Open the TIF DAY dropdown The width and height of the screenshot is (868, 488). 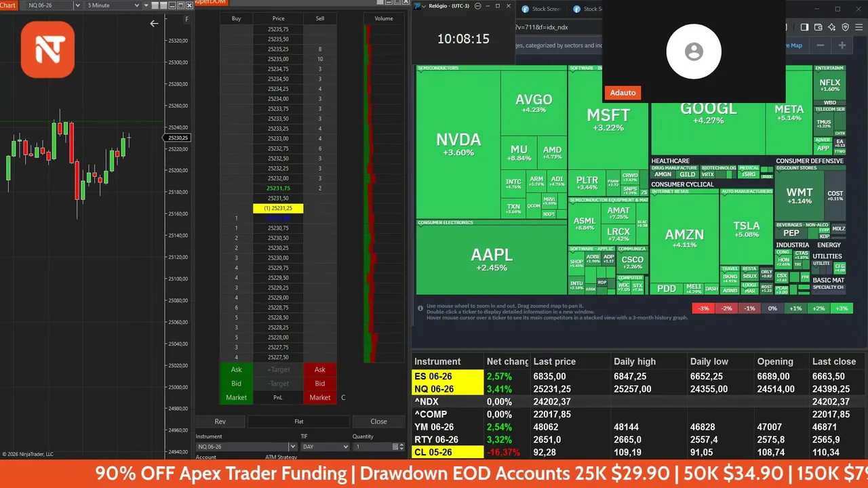(325, 447)
